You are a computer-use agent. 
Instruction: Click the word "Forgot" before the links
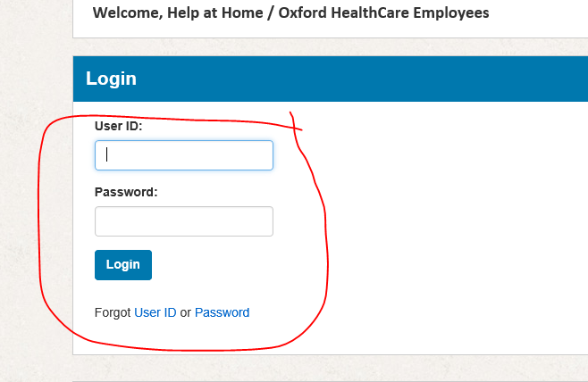[x=113, y=312]
